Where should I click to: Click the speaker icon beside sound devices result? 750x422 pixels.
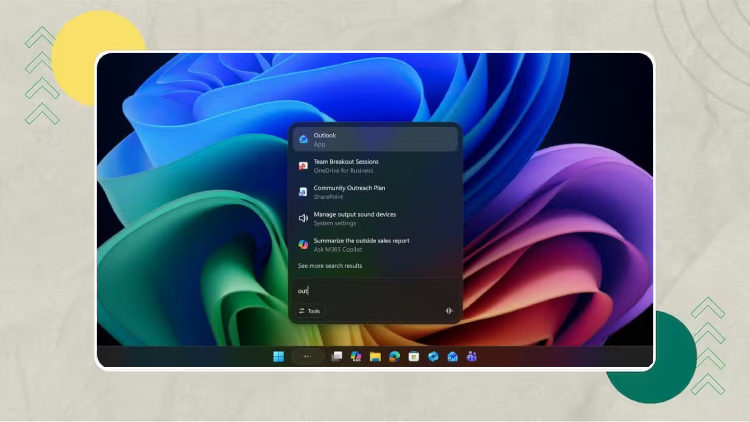(x=303, y=218)
